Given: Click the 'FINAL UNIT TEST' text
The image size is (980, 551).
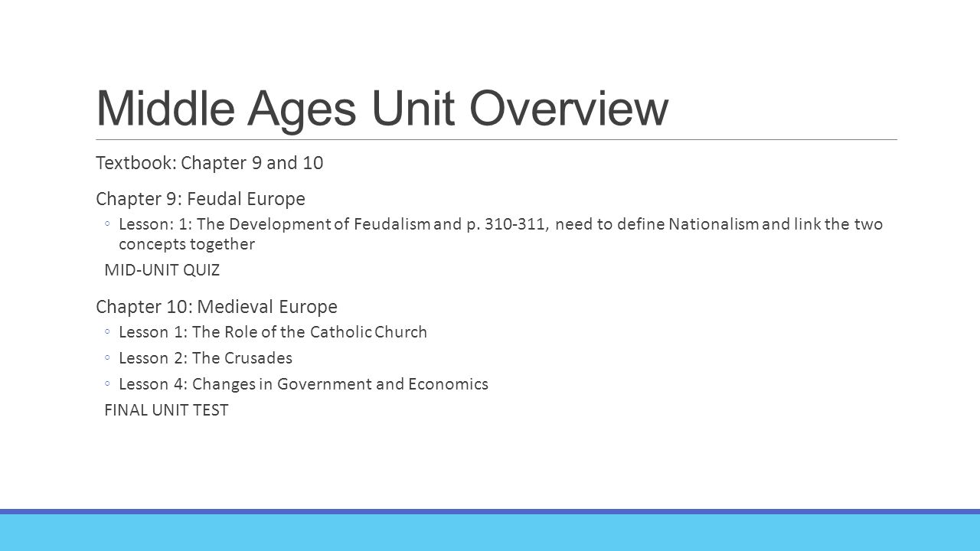Looking at the screenshot, I should pos(166,410).
